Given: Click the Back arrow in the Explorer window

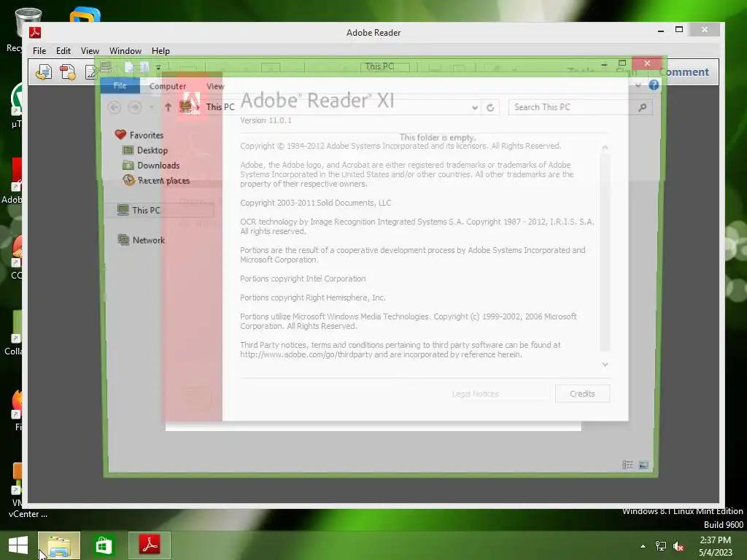Looking at the screenshot, I should pos(115,107).
